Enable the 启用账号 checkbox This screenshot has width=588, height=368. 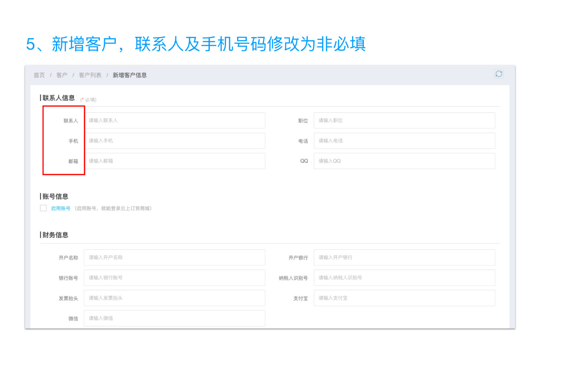coord(43,208)
